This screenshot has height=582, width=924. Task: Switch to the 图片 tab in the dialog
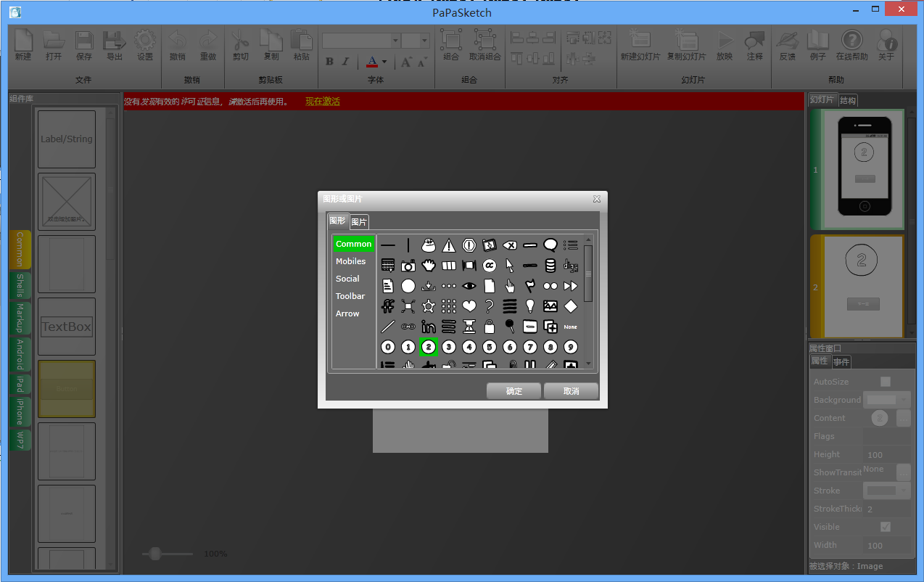358,221
